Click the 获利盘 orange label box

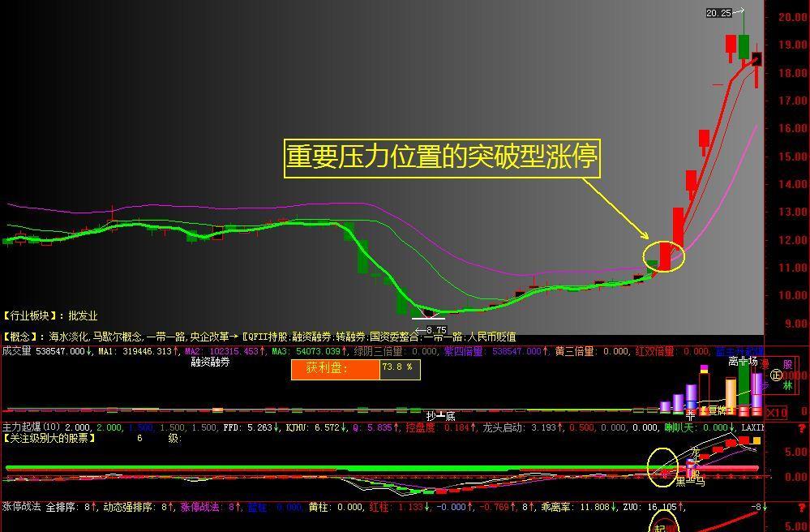(336, 369)
